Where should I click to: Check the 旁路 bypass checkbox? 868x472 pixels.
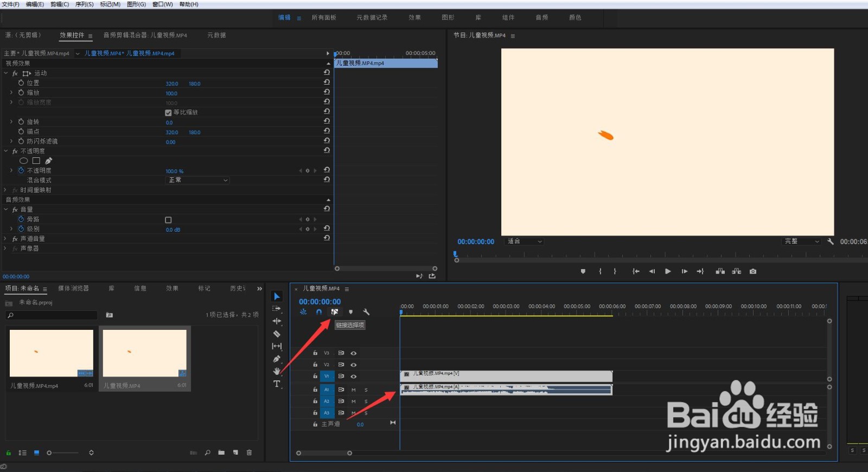point(168,220)
